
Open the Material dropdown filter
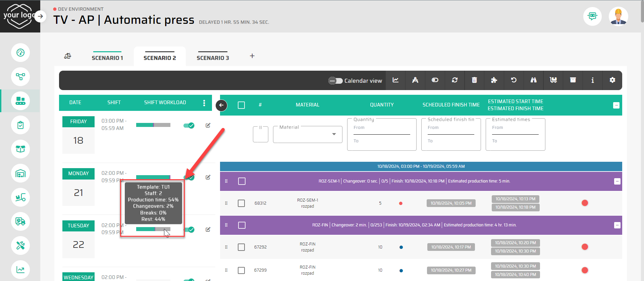pos(308,134)
